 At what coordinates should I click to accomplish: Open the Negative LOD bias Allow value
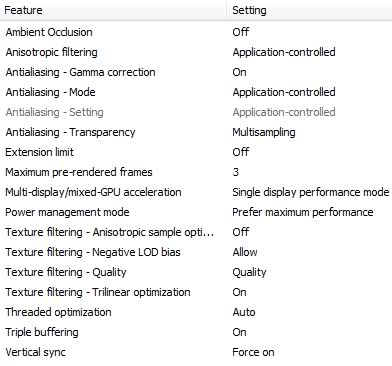(x=245, y=252)
